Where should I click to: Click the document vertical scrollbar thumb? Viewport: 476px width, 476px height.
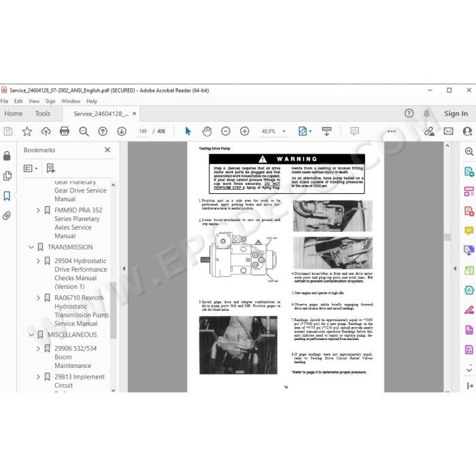(x=447, y=237)
